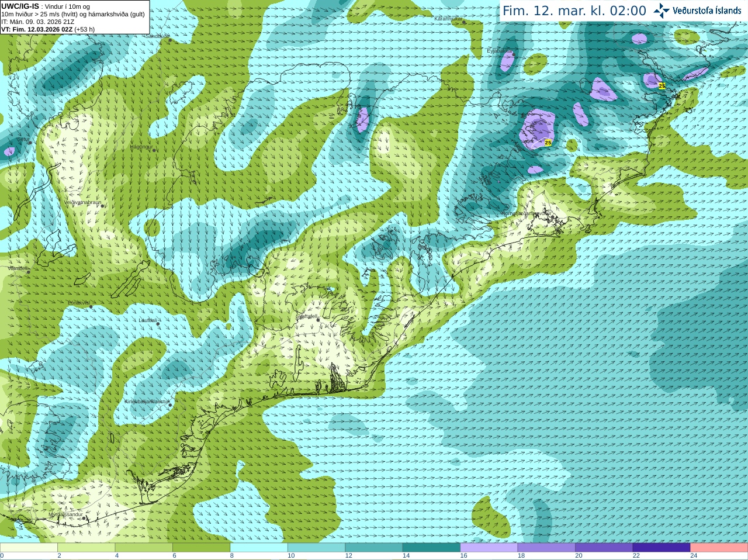
Task: Pick the dark teal 14–16 m/s legend swatch
Action: point(432,548)
